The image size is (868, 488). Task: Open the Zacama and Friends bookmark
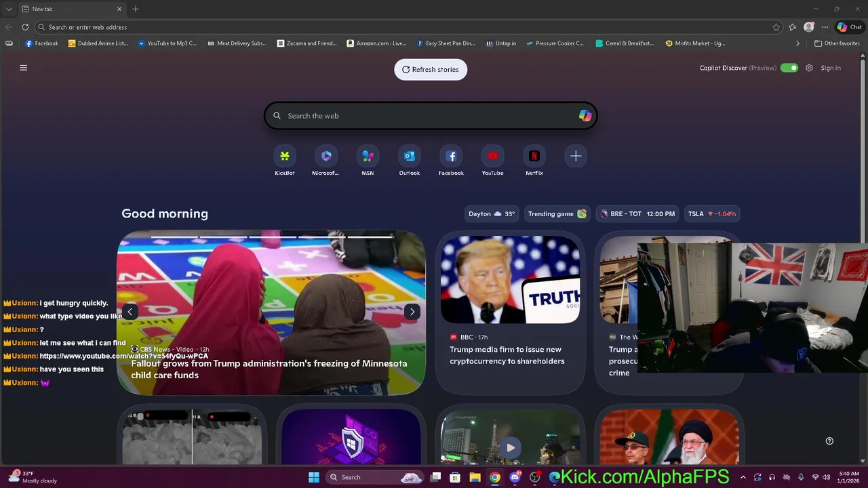[x=307, y=43]
